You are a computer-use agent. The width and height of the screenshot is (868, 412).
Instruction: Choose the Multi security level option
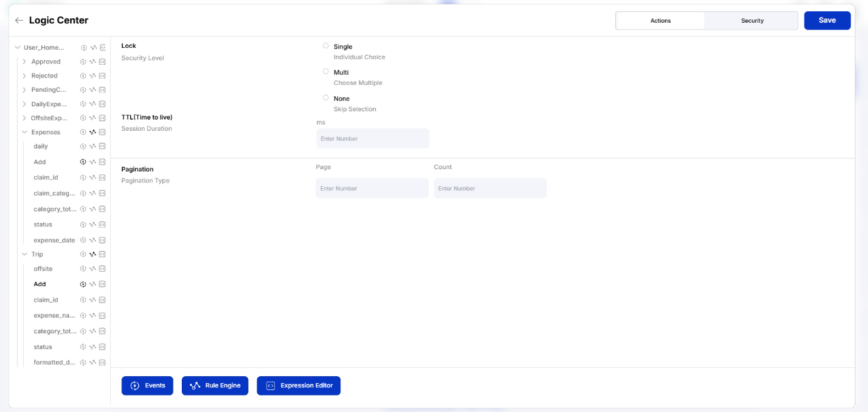click(326, 71)
